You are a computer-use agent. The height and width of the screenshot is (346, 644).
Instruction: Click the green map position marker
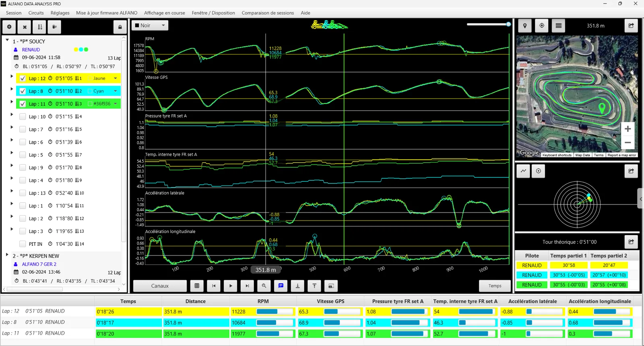pos(602,108)
